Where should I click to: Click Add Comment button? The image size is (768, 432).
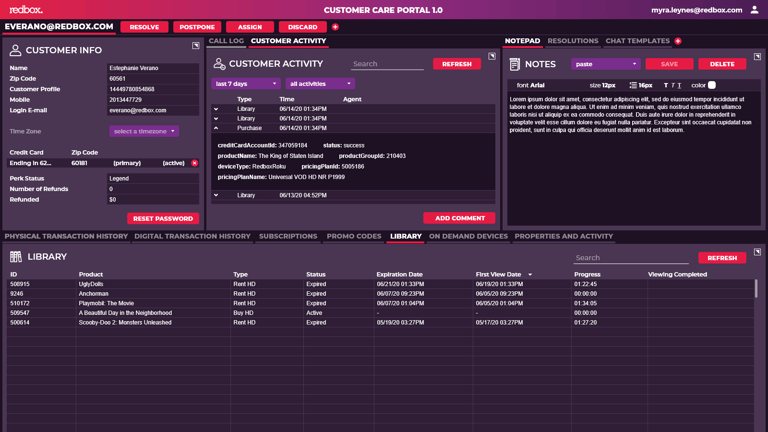click(459, 218)
